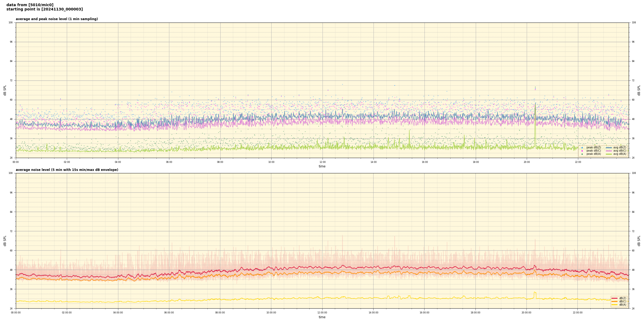Click the avg dB(C) pink legend line

click(609, 151)
